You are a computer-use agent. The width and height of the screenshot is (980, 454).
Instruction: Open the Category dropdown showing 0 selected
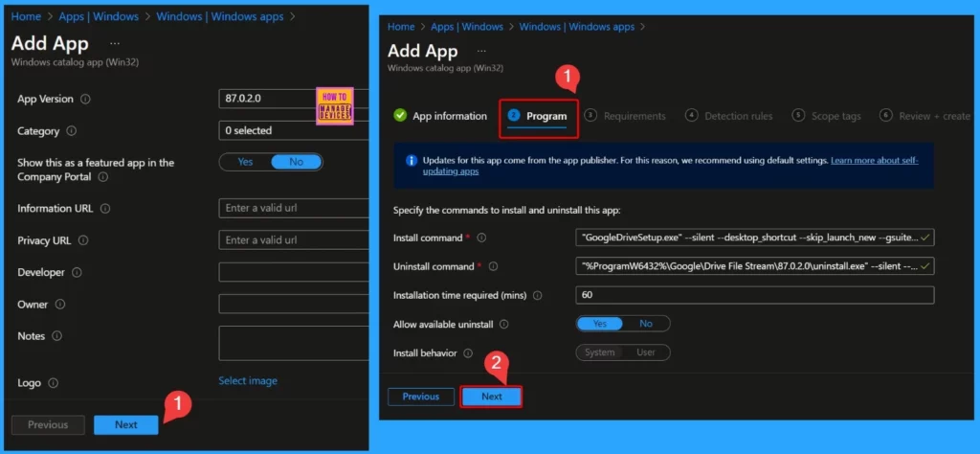[294, 130]
